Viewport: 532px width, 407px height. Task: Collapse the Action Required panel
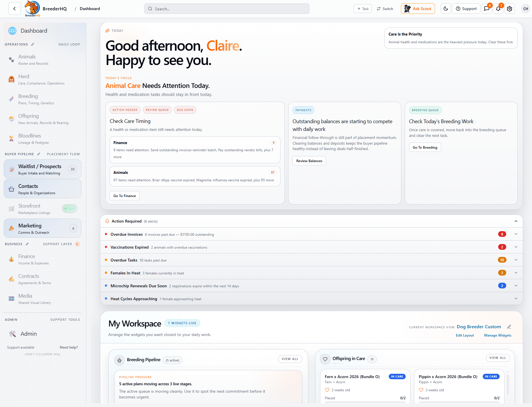coord(516,221)
